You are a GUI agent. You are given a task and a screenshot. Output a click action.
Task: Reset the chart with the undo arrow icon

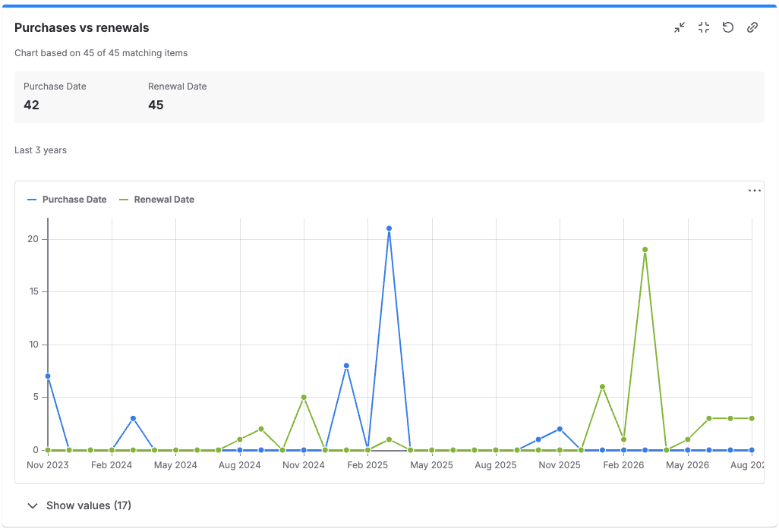(x=728, y=28)
